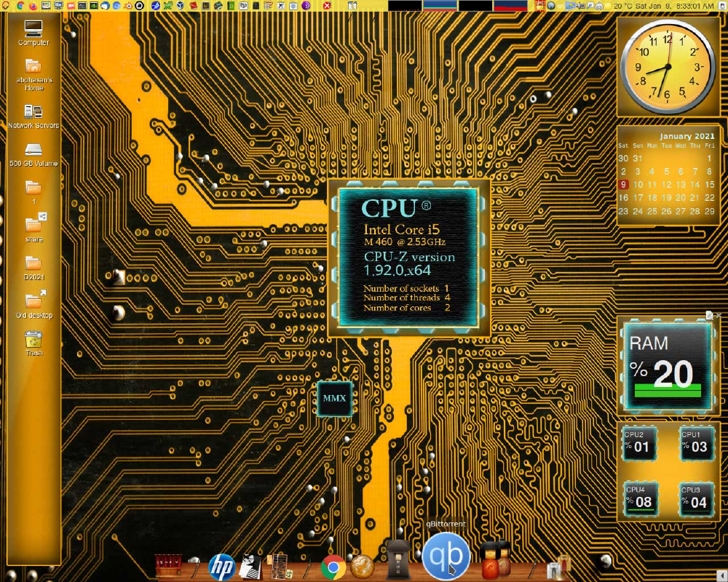Screen dimensions: 728x582
Task: Click the CPU2 usage gauge
Action: coord(639,443)
